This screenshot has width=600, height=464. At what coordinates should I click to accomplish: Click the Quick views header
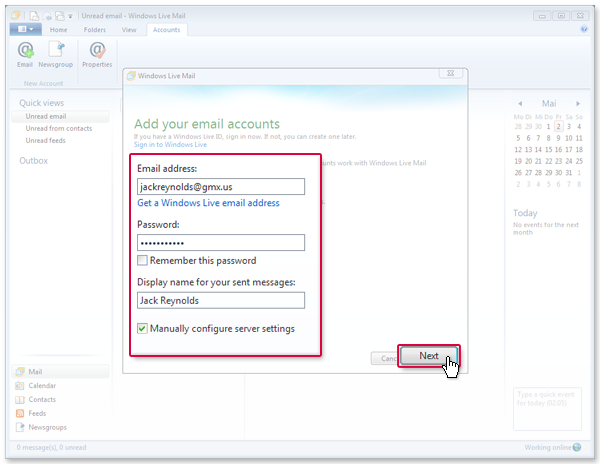tap(42, 103)
